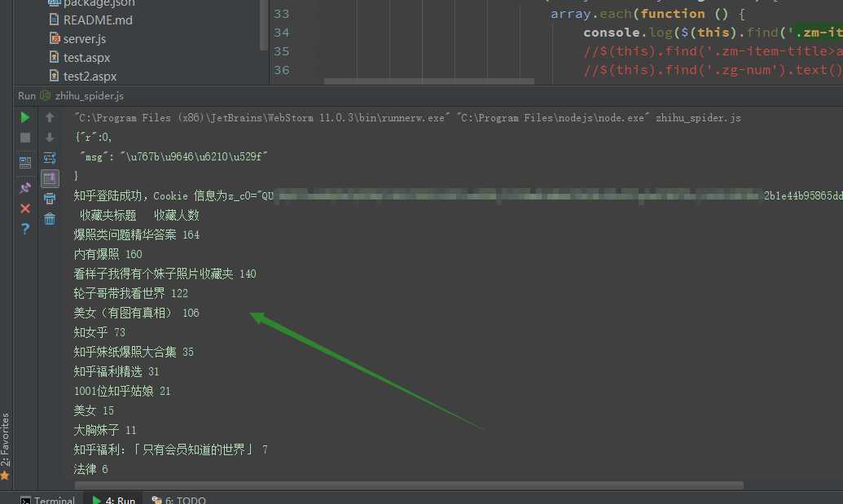Click the '1001位知乎姑娘 21' output line
Image resolution: width=843 pixels, height=504 pixels.
(x=122, y=391)
